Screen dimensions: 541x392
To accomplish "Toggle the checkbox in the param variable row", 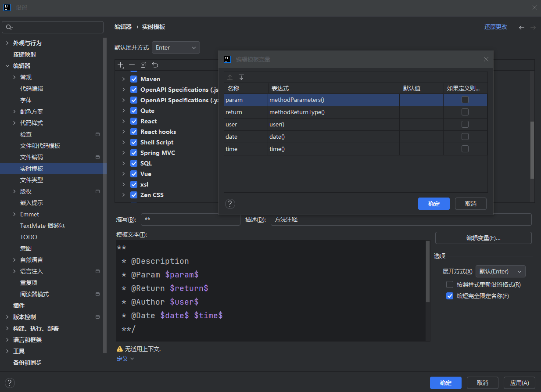I will coord(465,100).
